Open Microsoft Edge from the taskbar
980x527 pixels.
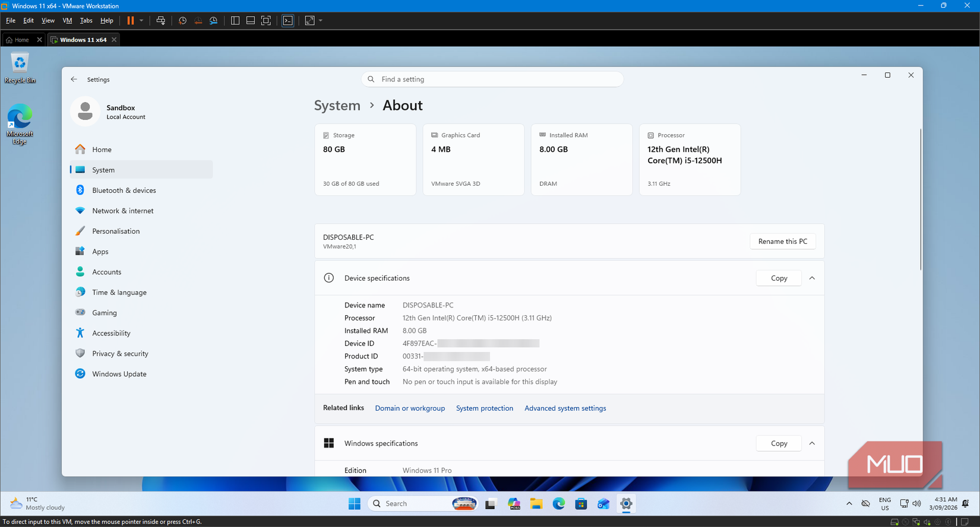click(559, 504)
